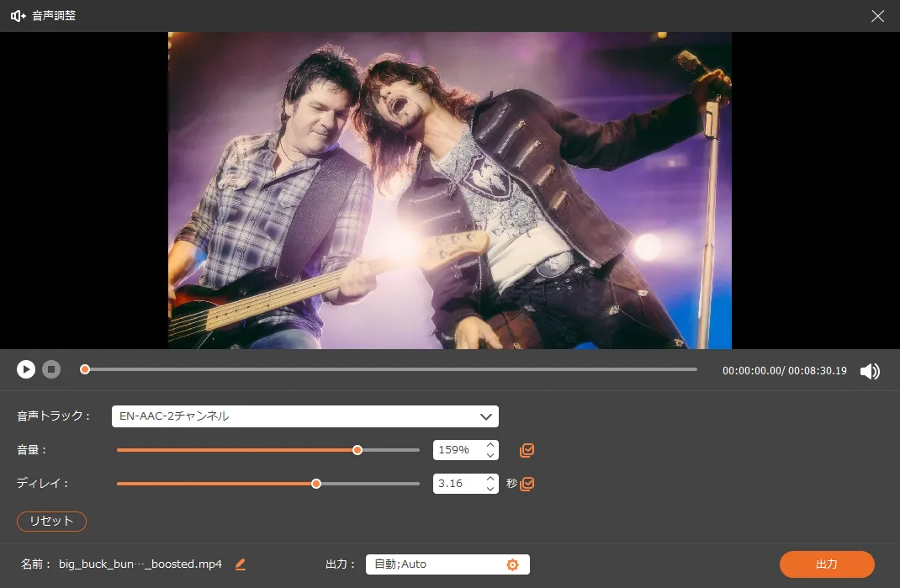Expand the 音声トラック dropdown
This screenshot has width=900, height=588.
pos(485,416)
